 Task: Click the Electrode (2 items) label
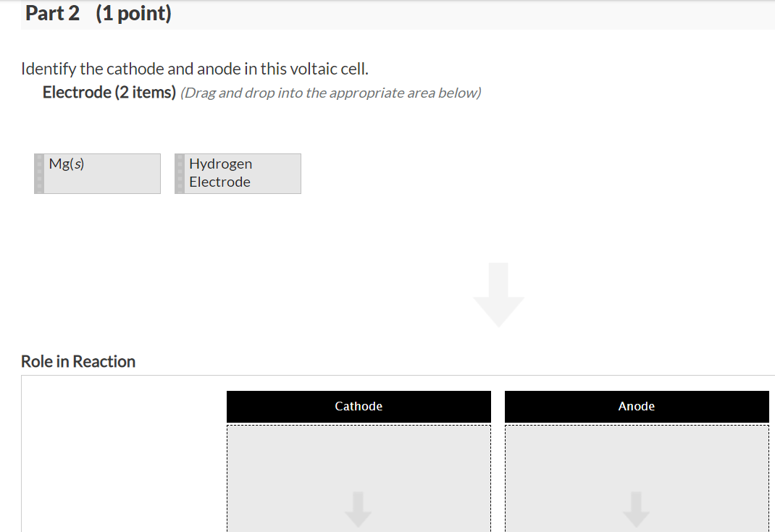(x=109, y=92)
